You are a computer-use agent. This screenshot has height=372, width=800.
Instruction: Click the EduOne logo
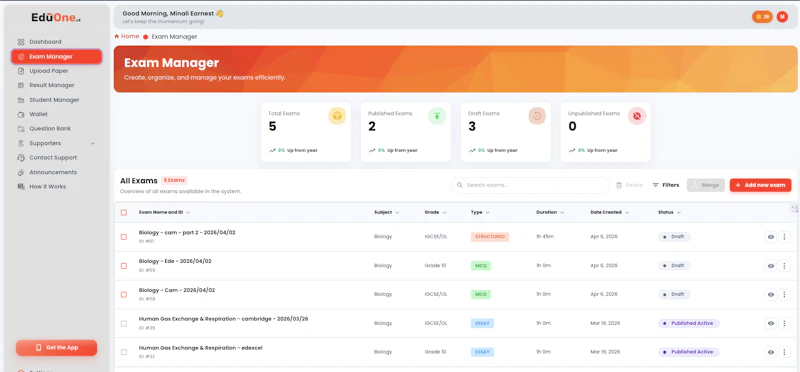coord(56,17)
